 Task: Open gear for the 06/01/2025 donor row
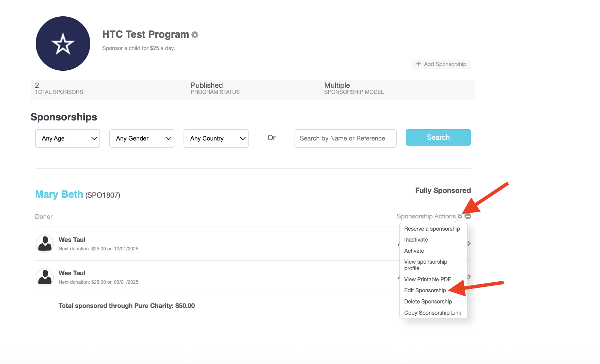pyautogui.click(x=469, y=277)
